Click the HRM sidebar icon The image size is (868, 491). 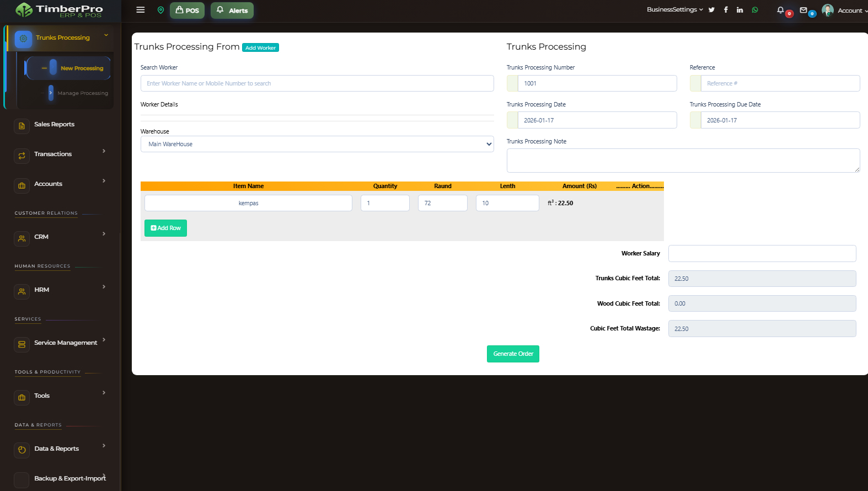pyautogui.click(x=22, y=291)
